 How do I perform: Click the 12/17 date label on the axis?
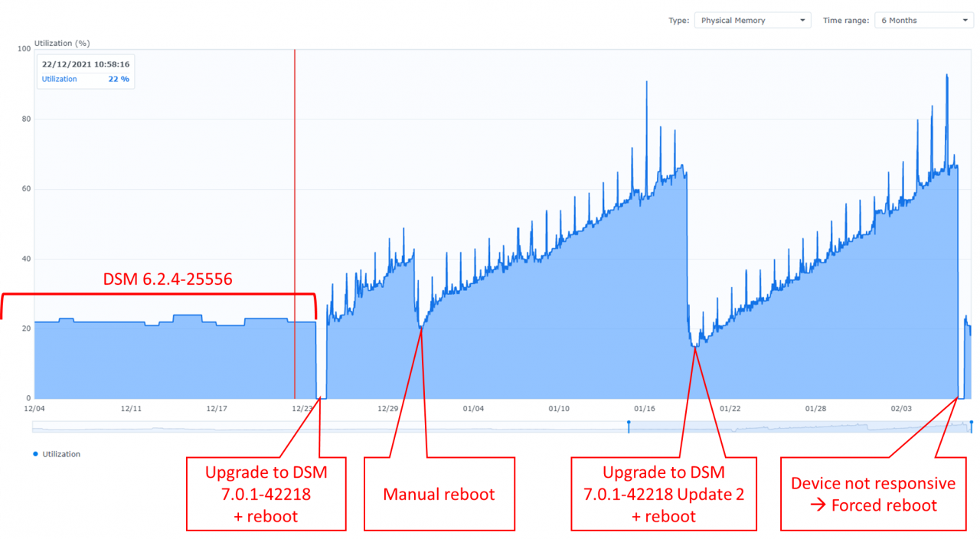pyautogui.click(x=217, y=408)
